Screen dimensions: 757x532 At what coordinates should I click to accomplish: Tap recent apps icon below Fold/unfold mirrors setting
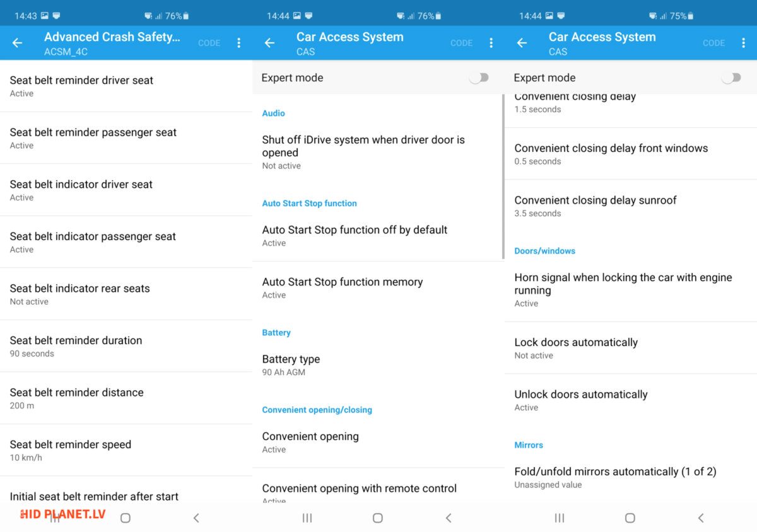tap(560, 518)
